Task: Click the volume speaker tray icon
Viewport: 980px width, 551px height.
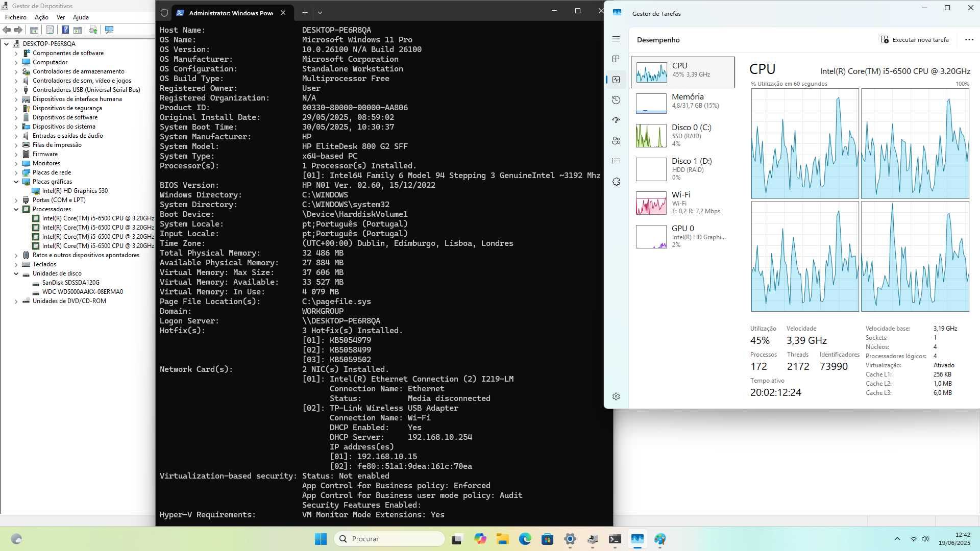Action: (x=925, y=539)
